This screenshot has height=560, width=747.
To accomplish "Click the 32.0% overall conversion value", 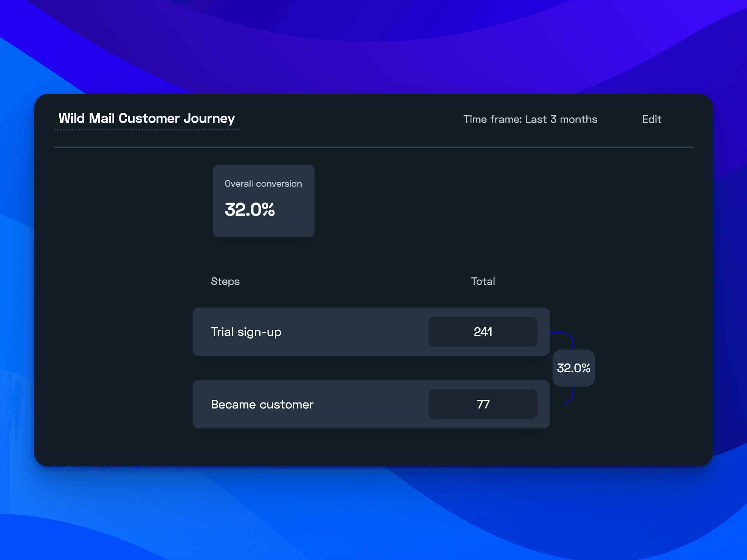I will [x=250, y=209].
